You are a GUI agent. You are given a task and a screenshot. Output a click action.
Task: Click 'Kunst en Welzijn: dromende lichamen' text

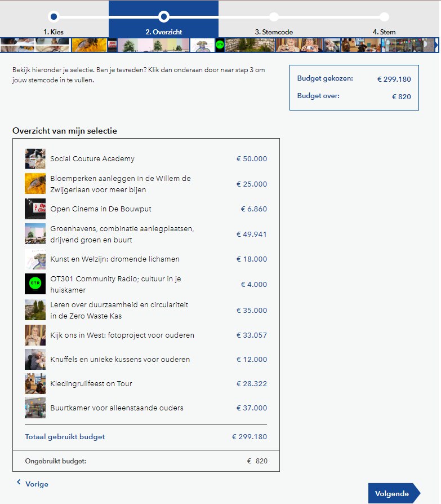115,259
